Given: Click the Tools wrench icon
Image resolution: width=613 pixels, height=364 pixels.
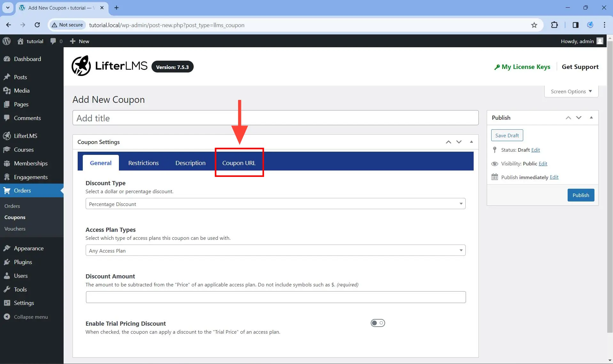Looking at the screenshot, I should pyautogui.click(x=7, y=290).
